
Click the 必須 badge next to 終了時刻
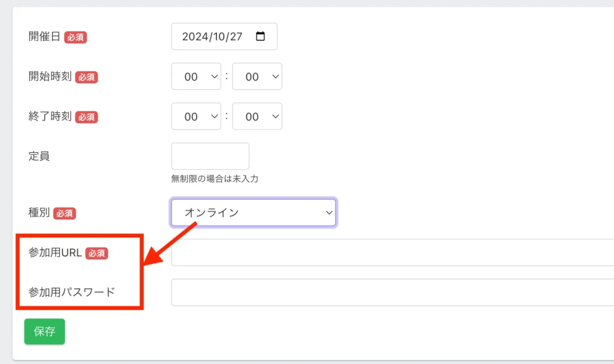click(x=86, y=117)
